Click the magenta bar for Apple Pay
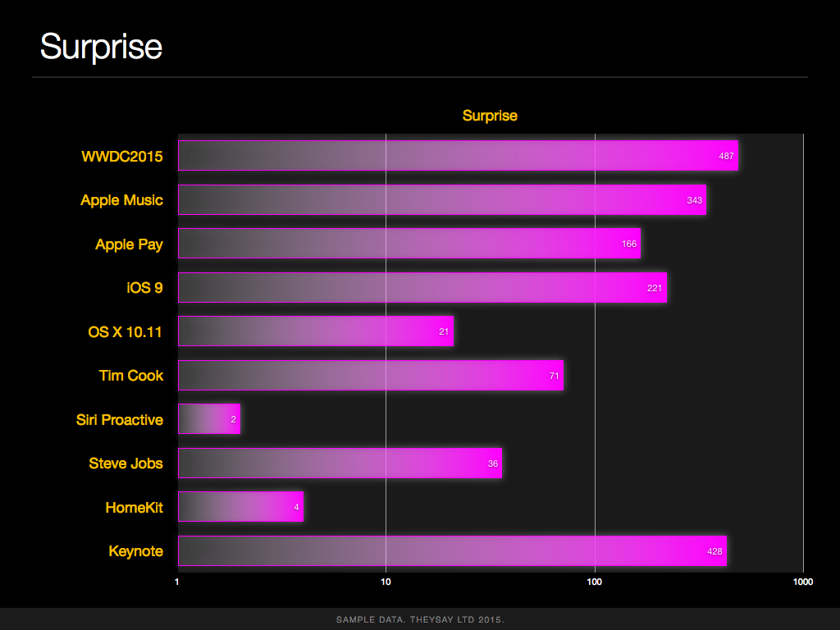Viewport: 840px width, 630px height. [x=409, y=244]
